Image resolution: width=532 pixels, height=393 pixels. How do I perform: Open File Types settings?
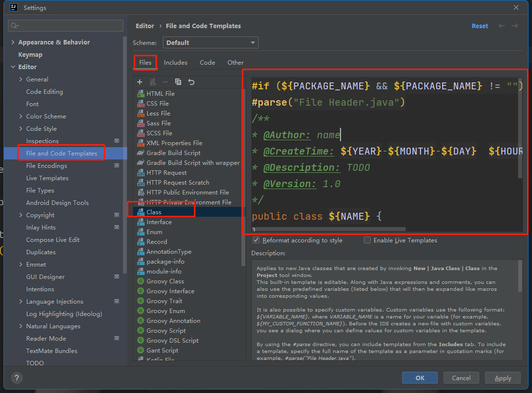40,191
